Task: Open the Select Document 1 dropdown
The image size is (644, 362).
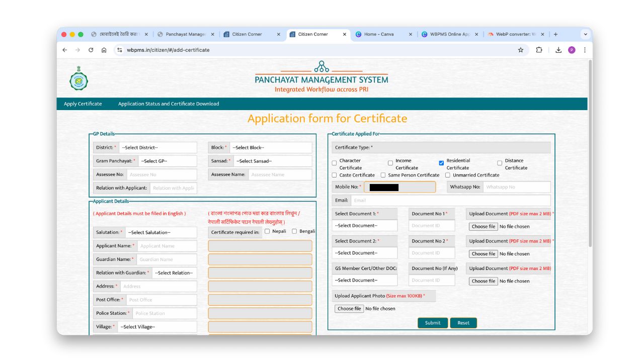Action: point(365,226)
